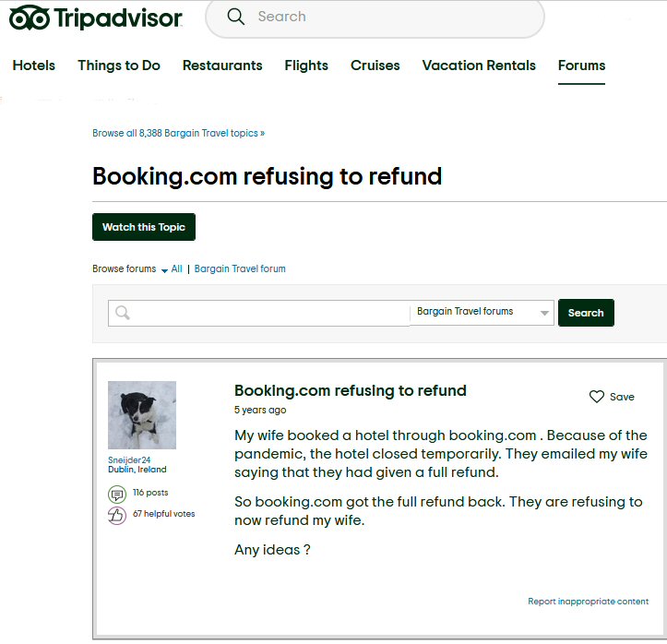Expand the Browse forums dropdown arrow
667x644 pixels.
pos(164,270)
